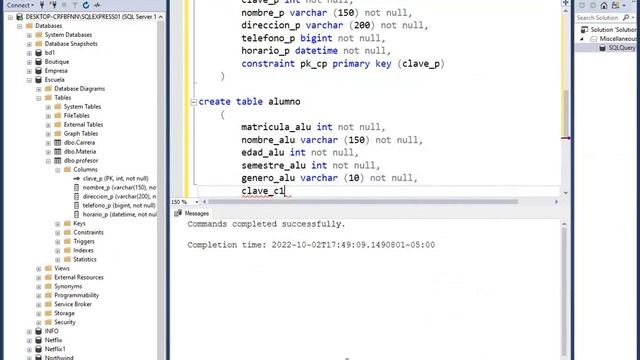The width and height of the screenshot is (640, 360).
Task: Click the server icon of DESKTOP-CRFBFNN\SQLEXPRESS01
Action: tap(19, 17)
